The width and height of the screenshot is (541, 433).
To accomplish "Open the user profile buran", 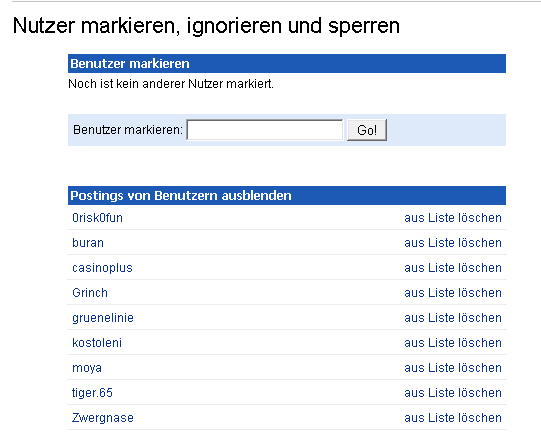I will click(88, 243).
